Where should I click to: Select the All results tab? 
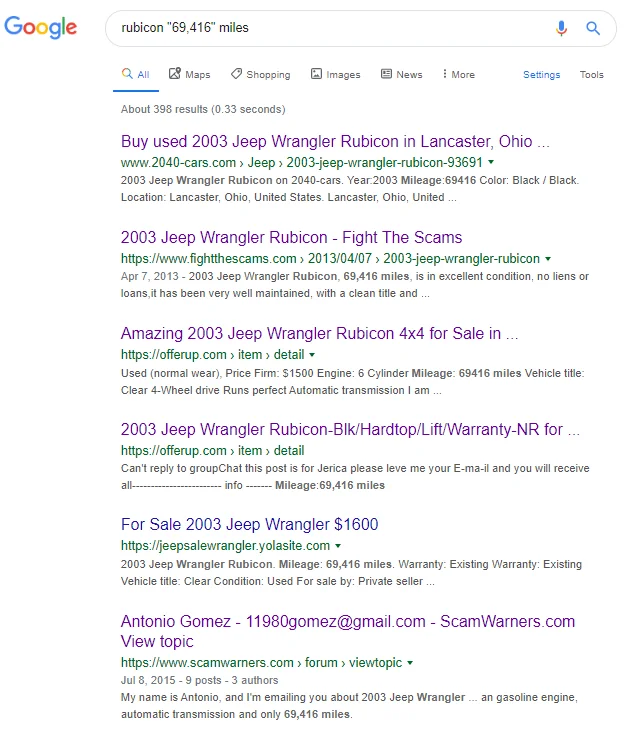tap(136, 74)
